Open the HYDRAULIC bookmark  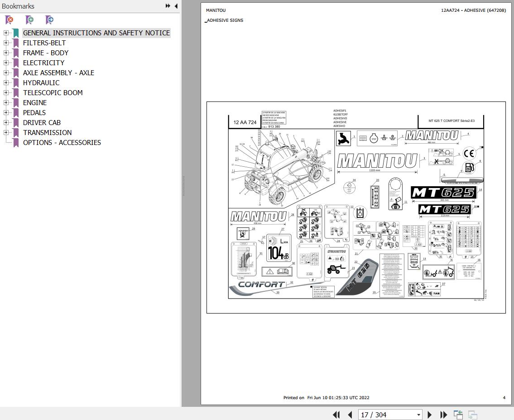41,83
